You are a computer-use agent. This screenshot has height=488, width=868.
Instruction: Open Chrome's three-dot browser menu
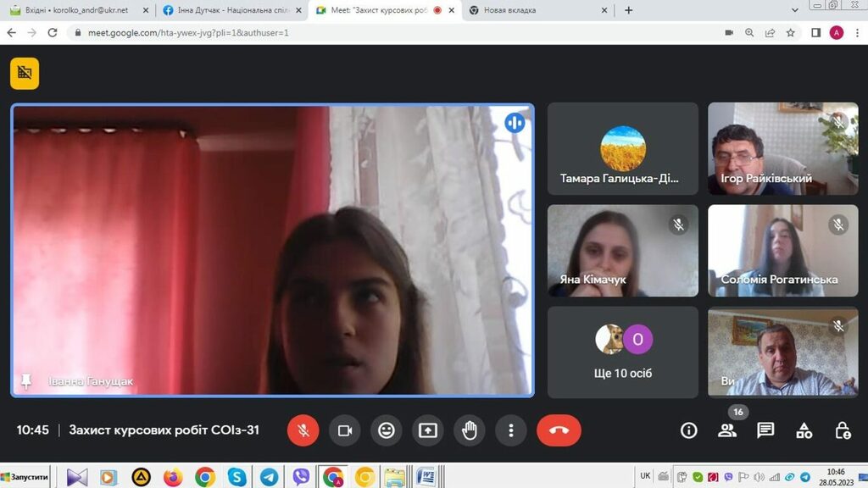pos(856,33)
